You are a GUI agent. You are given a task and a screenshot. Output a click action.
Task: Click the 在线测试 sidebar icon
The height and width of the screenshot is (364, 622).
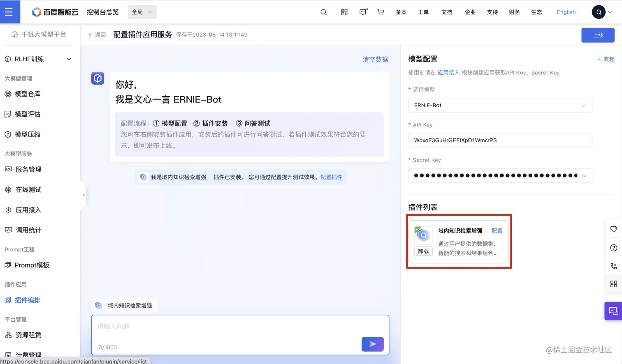[8, 189]
